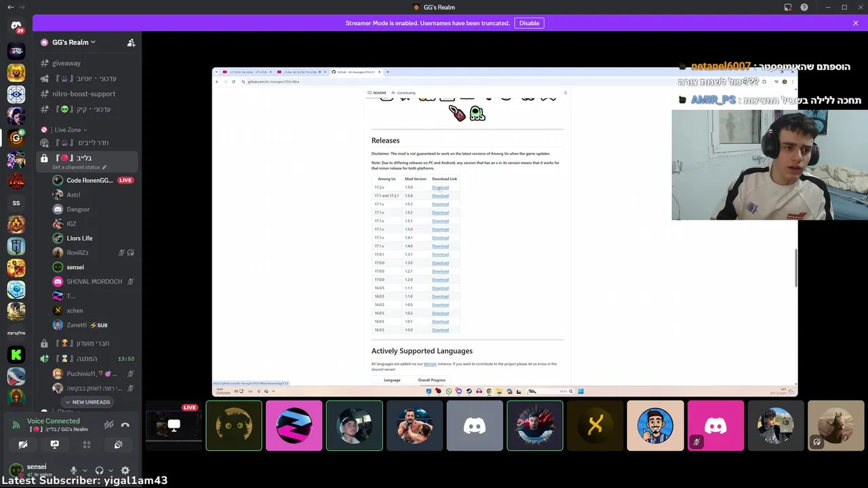Select the pink Z avatar participant tile

tap(294, 426)
